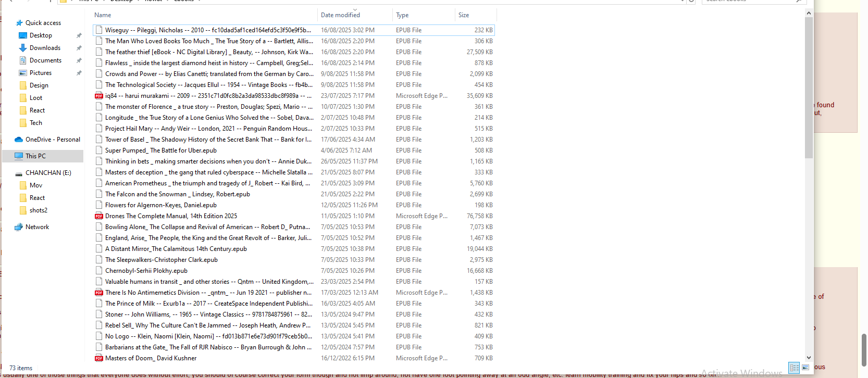This screenshot has height=378, width=868.
Task: Click the Design folder icon
Action: pyautogui.click(x=23, y=85)
